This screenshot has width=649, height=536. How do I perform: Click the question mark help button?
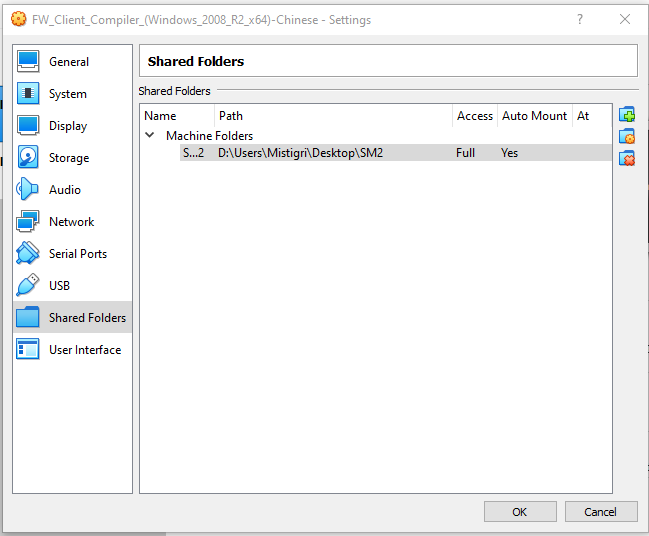tap(580, 19)
